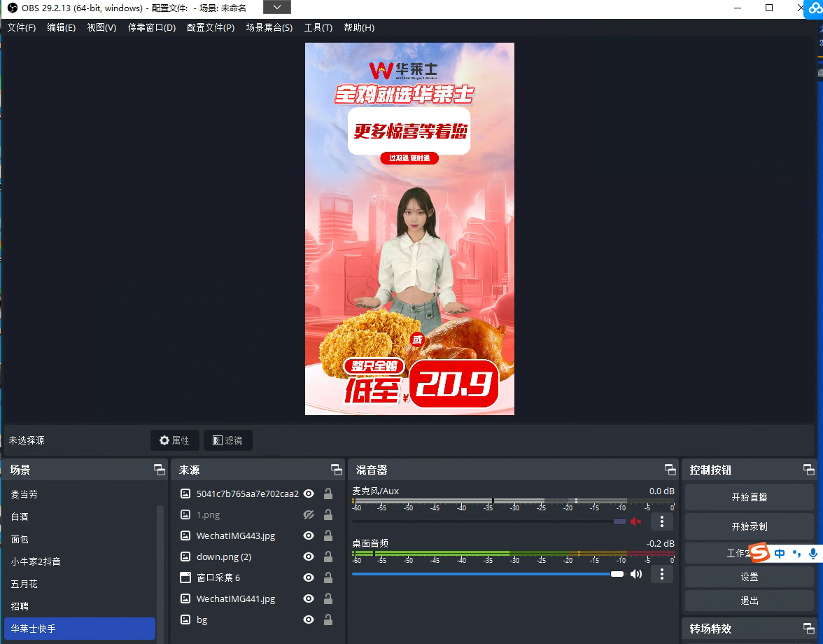This screenshot has width=823, height=644.
Task: Select the 招聘 scene
Action: pyautogui.click(x=80, y=606)
